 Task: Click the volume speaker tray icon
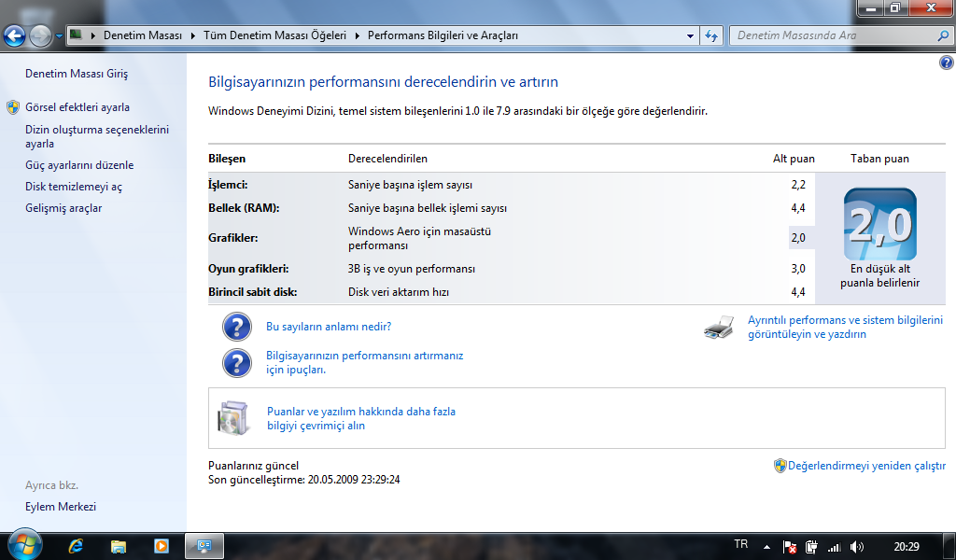coord(857,547)
